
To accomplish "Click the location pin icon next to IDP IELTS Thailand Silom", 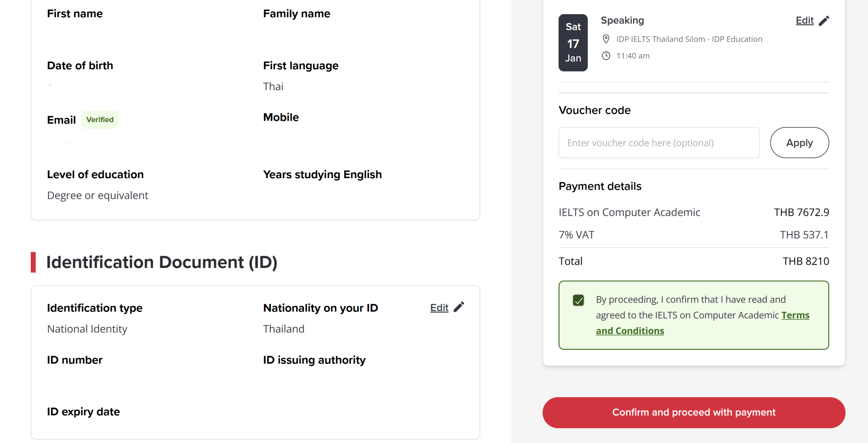I will 606,39.
